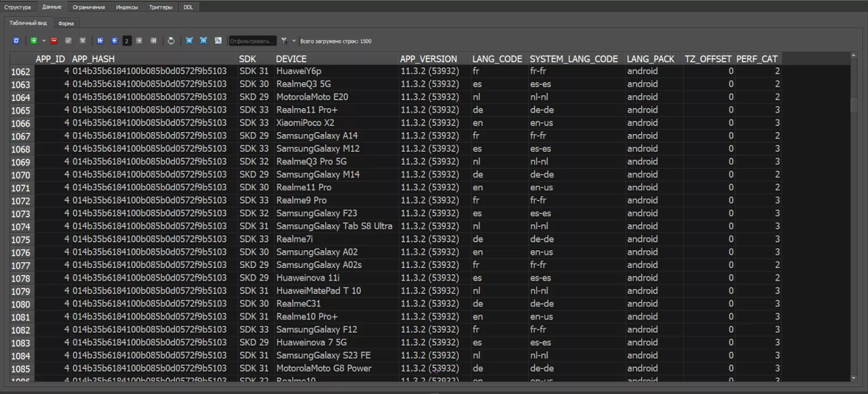The image size is (868, 394).
Task: Click en-us cell in row 1066
Action: click(577, 123)
